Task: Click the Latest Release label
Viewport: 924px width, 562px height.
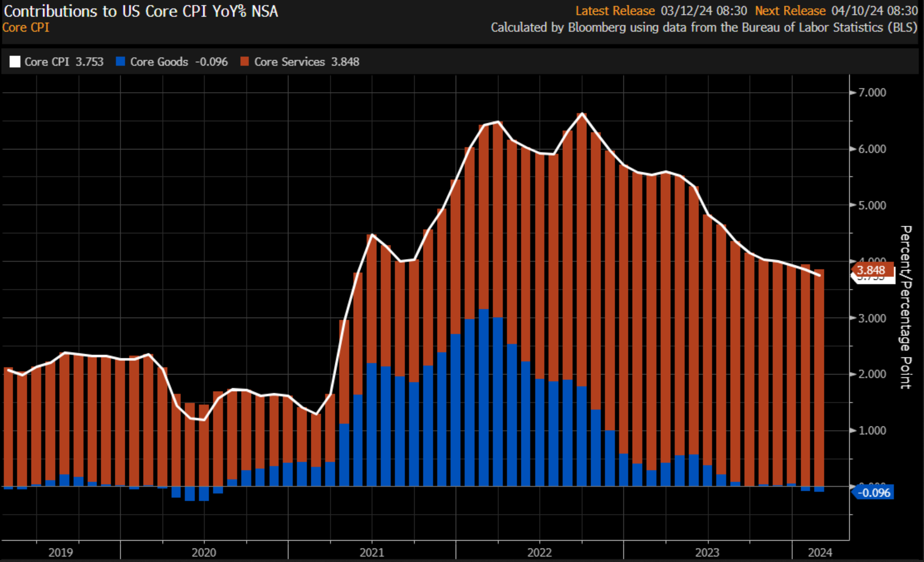Action: [615, 11]
